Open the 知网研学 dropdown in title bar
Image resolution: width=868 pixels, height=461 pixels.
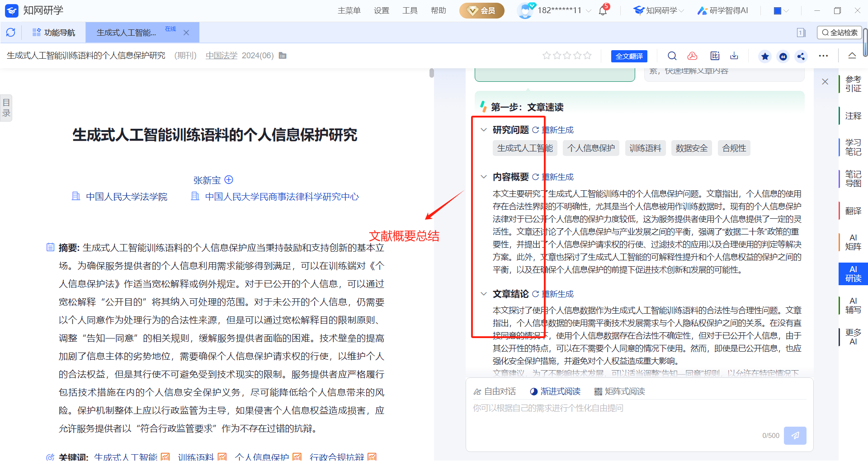click(x=659, y=10)
